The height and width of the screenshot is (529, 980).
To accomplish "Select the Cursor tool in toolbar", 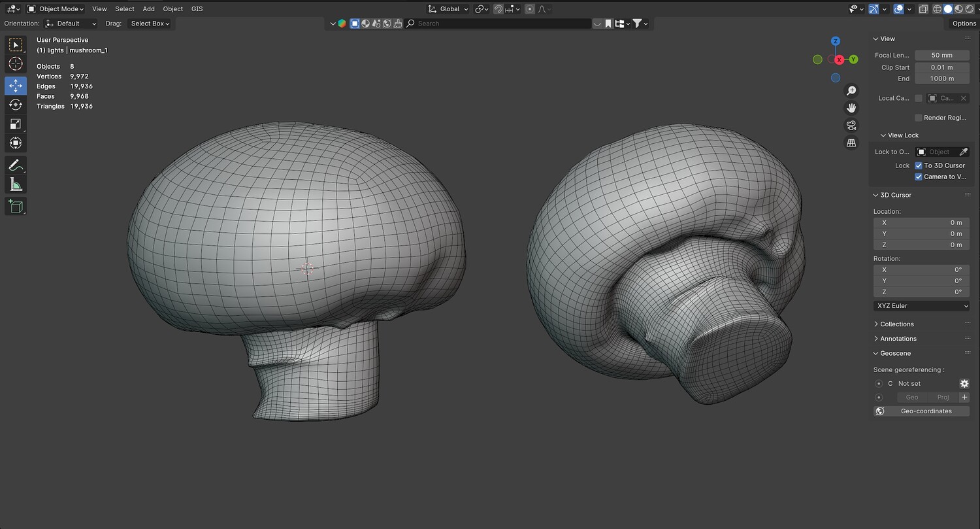I will pos(16,64).
